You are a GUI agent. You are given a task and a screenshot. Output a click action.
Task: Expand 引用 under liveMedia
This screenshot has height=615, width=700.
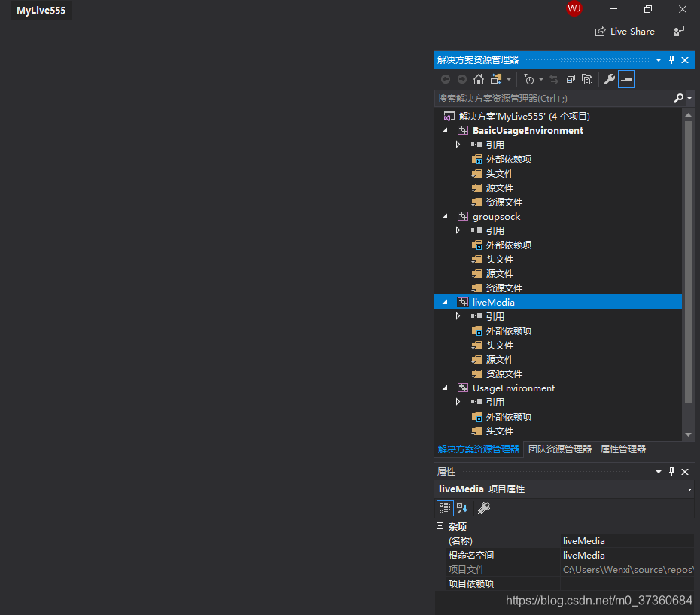coord(458,316)
